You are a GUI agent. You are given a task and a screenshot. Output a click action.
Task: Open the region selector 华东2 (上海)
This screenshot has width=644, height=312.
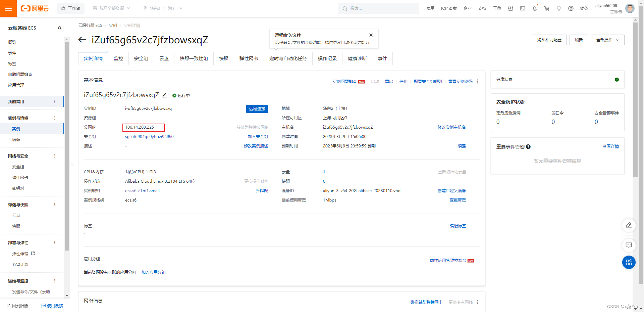(x=163, y=8)
